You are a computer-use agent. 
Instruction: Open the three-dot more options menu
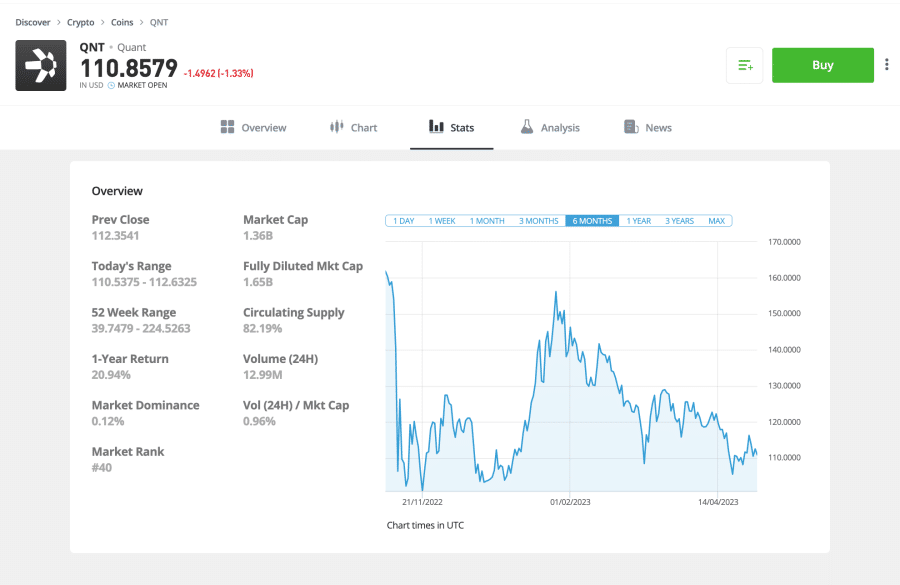point(887,64)
